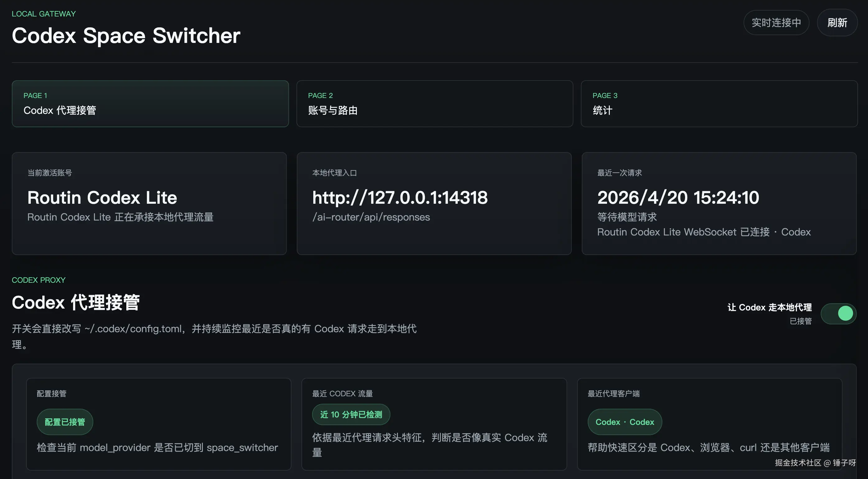Click the LOCAL GATEWAY label
This screenshot has height=479, width=868.
44,14
